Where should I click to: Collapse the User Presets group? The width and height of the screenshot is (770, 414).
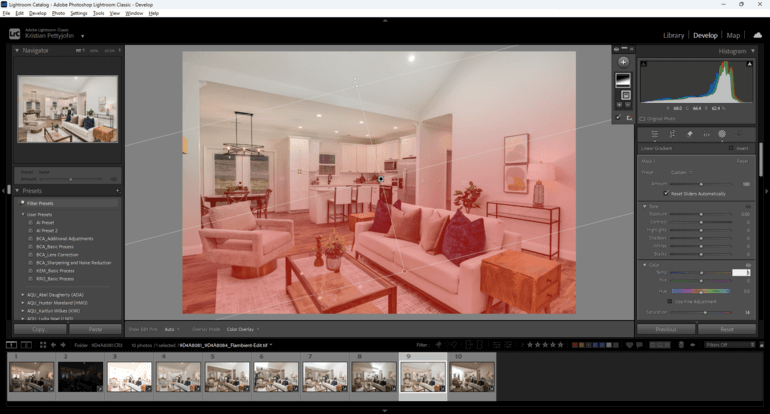23,215
